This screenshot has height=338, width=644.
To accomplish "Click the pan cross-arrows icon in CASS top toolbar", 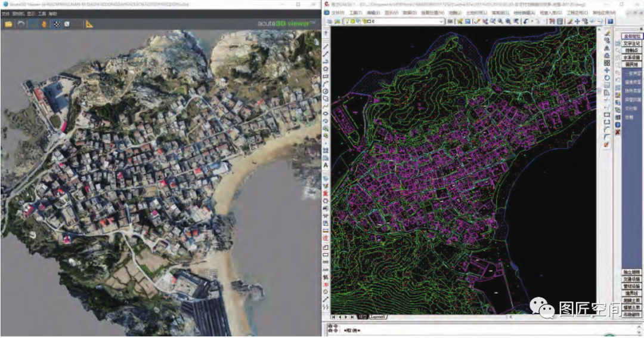I will pyautogui.click(x=577, y=21).
